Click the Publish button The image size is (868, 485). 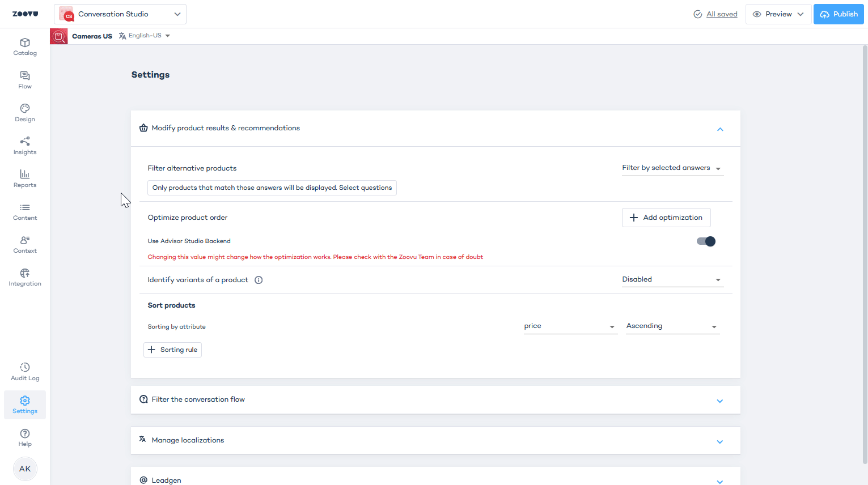(839, 14)
